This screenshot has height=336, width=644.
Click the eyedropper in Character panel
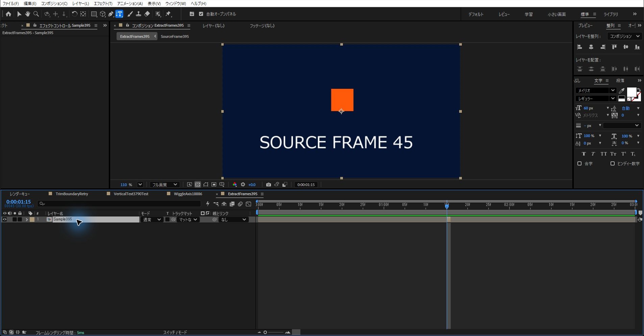(x=621, y=91)
